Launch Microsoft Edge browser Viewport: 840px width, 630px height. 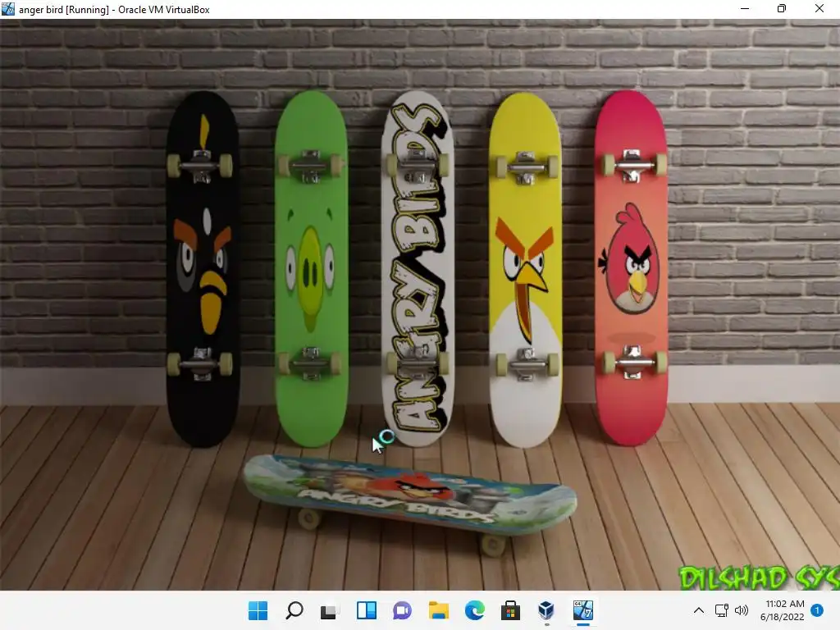tap(475, 610)
